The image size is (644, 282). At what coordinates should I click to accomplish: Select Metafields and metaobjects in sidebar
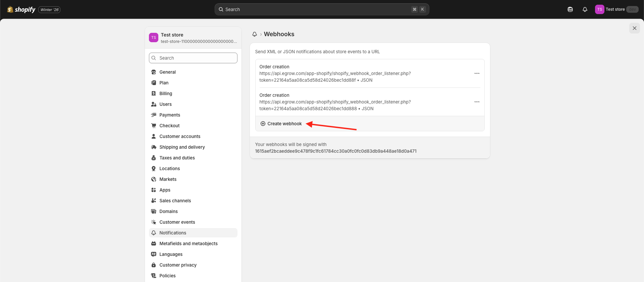pos(188,243)
